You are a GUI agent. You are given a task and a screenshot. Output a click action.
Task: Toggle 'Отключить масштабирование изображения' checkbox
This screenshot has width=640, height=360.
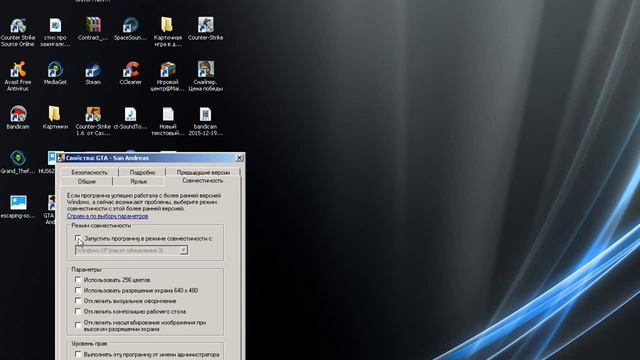[78, 325]
